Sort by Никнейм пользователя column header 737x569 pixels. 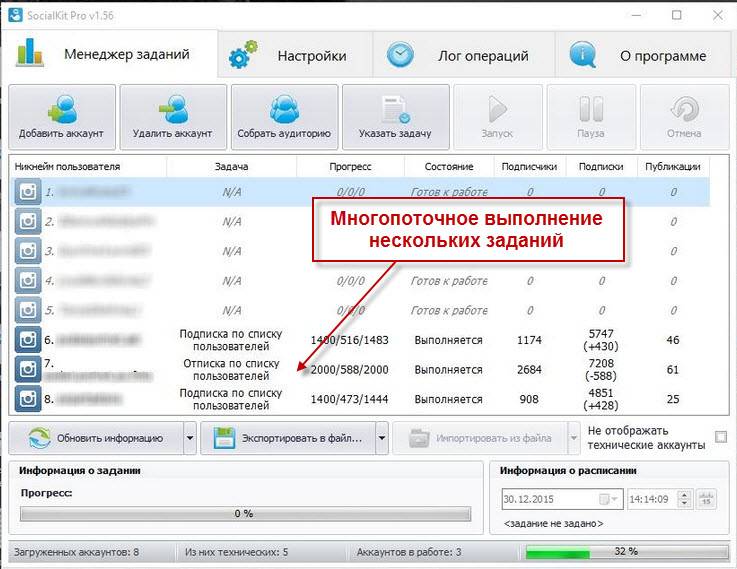(87, 166)
